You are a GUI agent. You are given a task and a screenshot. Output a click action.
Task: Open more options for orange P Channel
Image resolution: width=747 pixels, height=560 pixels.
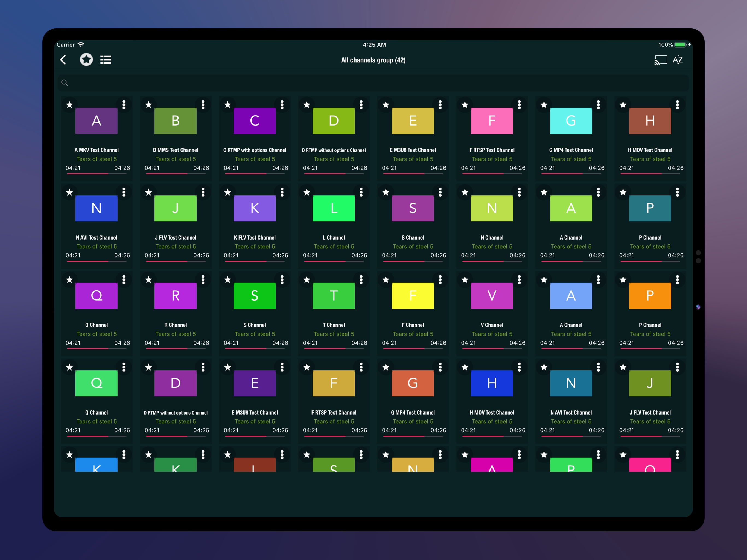(x=677, y=280)
